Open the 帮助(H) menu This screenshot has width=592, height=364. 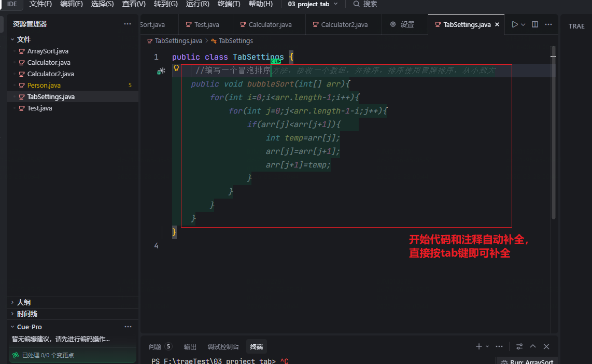(x=261, y=4)
